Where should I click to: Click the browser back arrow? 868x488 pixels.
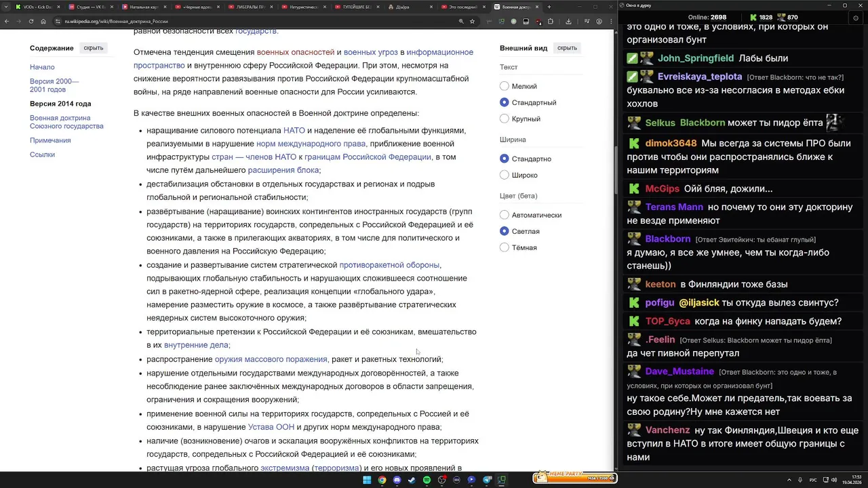coord(7,21)
